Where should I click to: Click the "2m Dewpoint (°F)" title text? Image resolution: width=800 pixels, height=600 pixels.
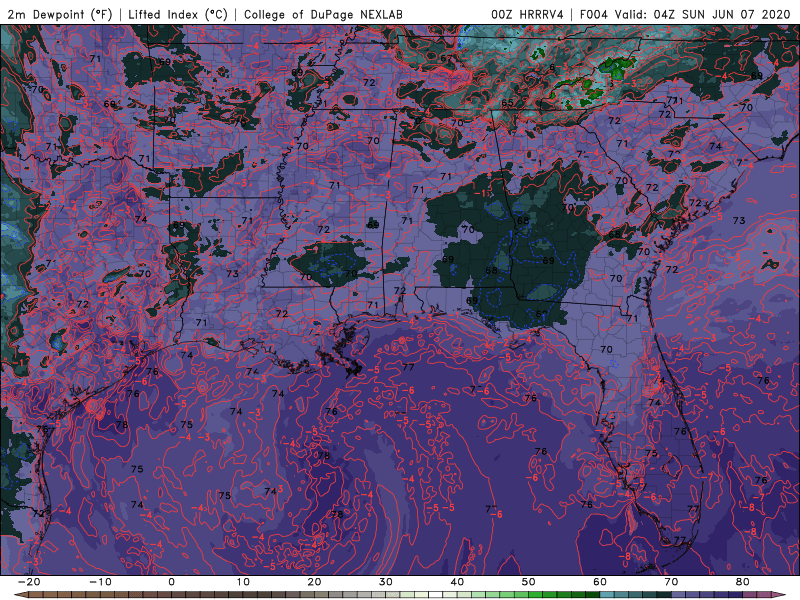click(60, 14)
